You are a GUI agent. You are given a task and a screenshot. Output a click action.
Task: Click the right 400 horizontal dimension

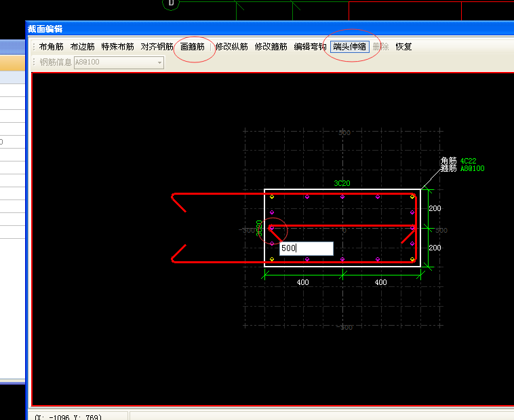pos(380,282)
